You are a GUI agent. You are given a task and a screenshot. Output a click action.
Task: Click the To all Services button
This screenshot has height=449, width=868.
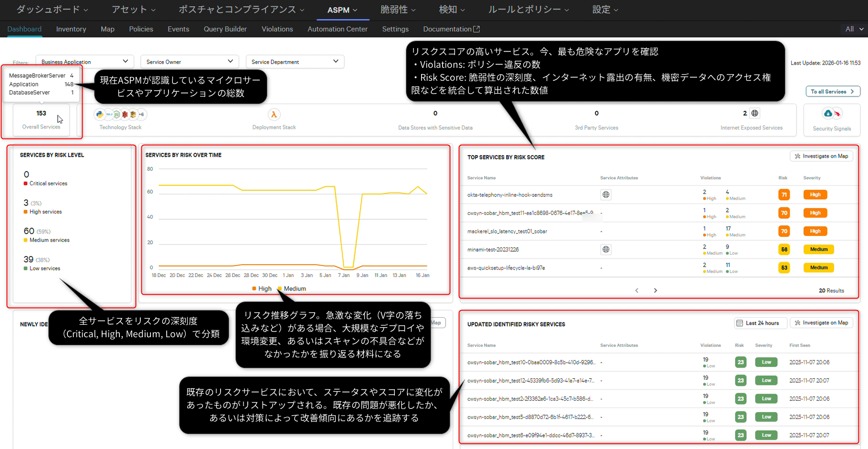[x=833, y=91]
